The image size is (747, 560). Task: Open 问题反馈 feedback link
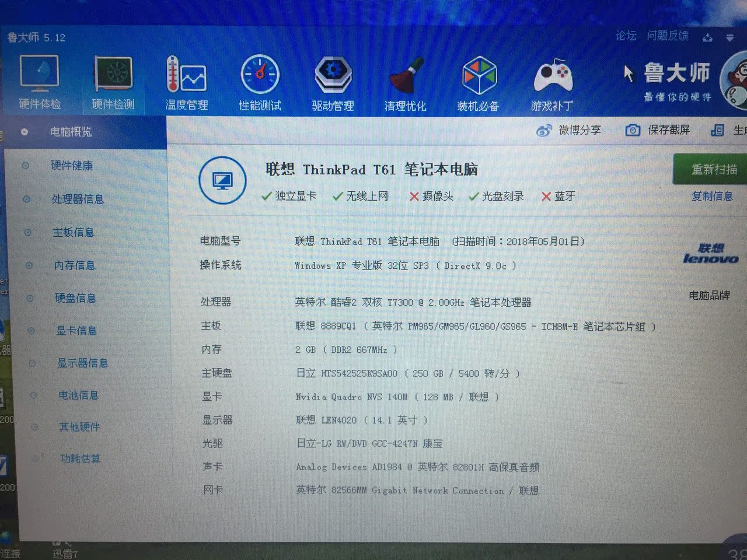click(668, 36)
